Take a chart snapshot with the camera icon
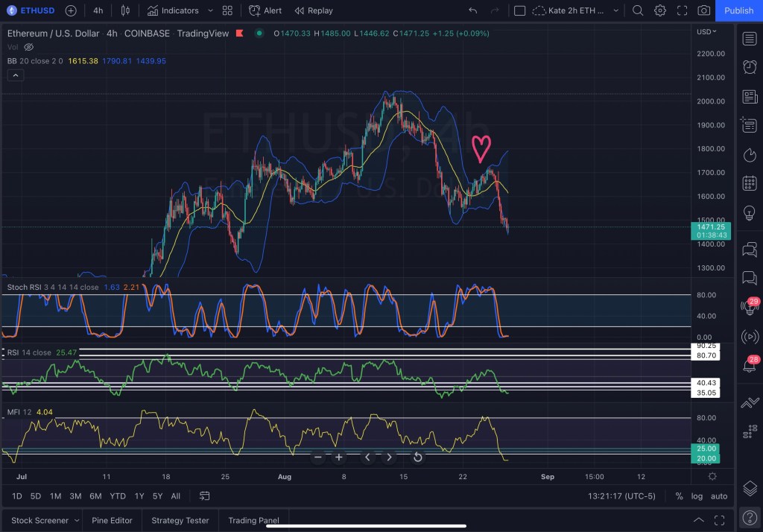The image size is (763, 532). [x=703, y=10]
